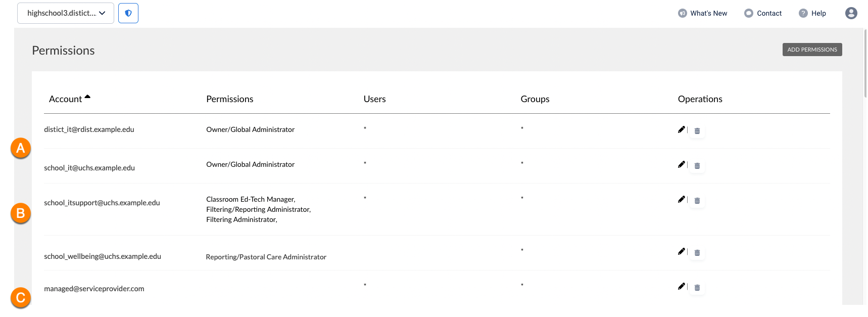Click the ADD PERMISSIONS button

tap(812, 50)
